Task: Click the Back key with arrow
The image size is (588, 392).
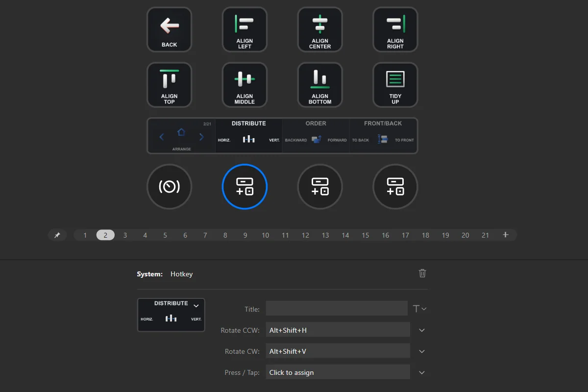Action: click(170, 29)
